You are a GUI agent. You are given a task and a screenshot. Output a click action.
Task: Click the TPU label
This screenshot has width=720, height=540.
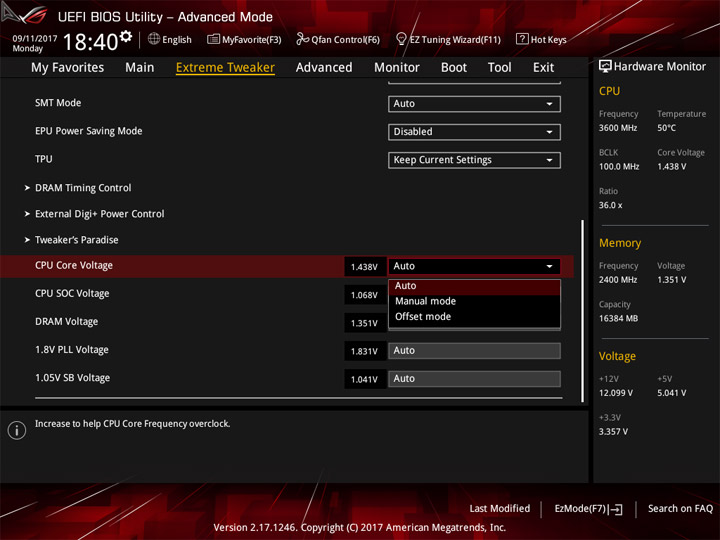pyautogui.click(x=44, y=159)
